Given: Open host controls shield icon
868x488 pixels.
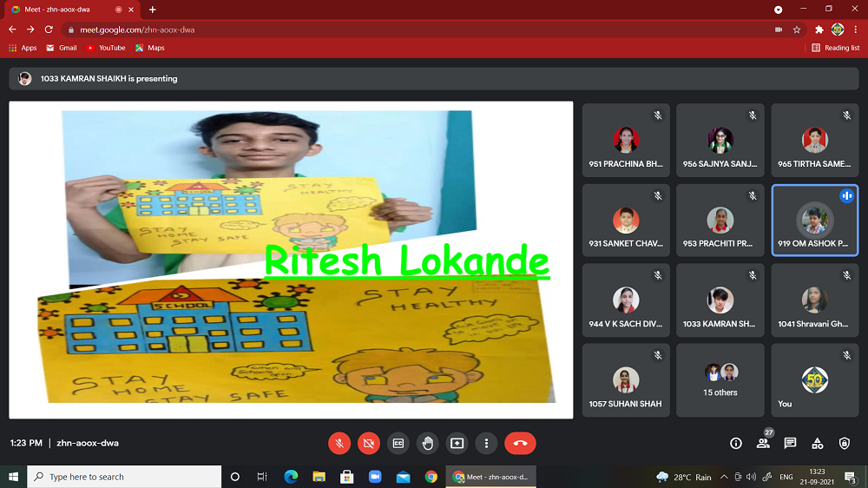Looking at the screenshot, I should 845,443.
